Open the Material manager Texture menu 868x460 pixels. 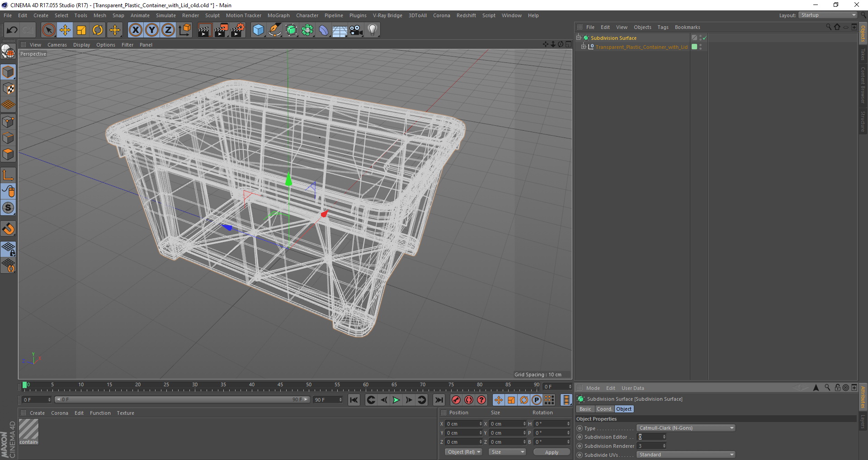125,413
